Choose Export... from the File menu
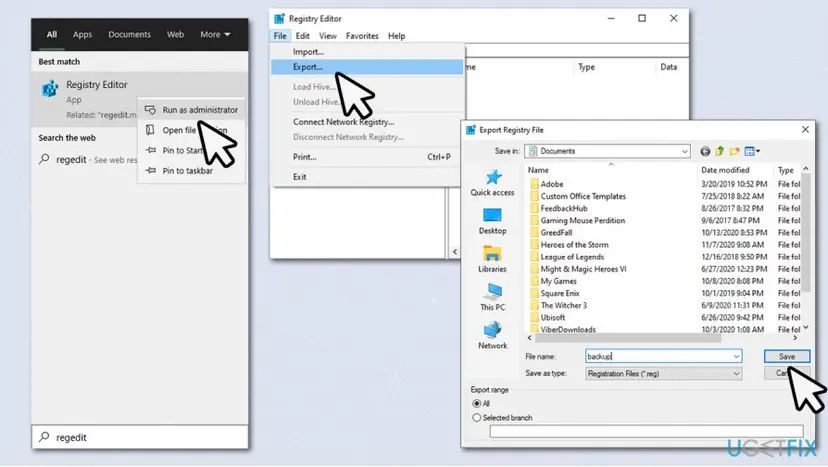This screenshot has width=828, height=467. [367, 67]
